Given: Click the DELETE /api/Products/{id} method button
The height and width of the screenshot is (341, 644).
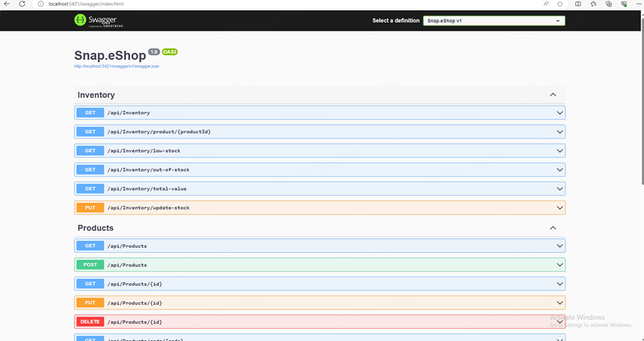Looking at the screenshot, I should click(90, 322).
